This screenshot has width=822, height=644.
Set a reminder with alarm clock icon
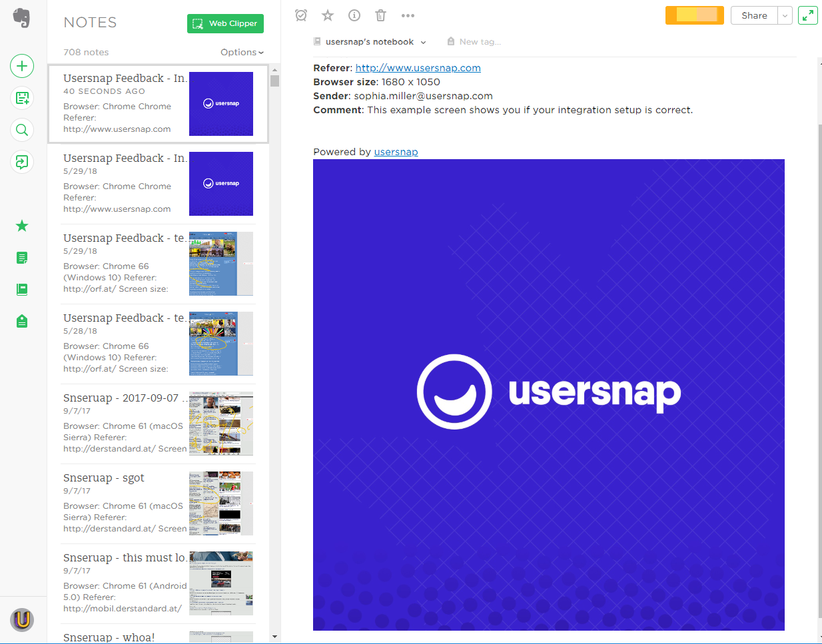point(301,15)
